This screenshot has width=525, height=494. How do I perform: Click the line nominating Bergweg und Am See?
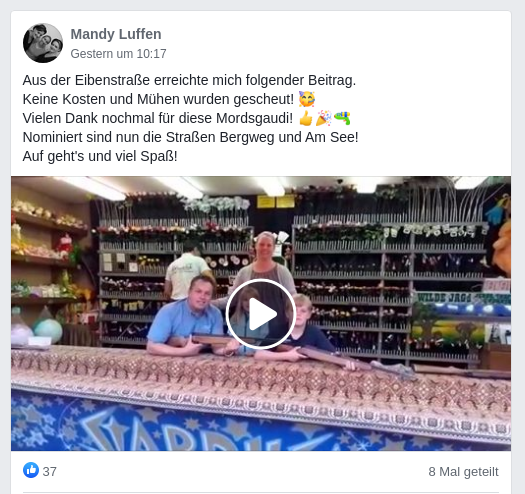191,137
